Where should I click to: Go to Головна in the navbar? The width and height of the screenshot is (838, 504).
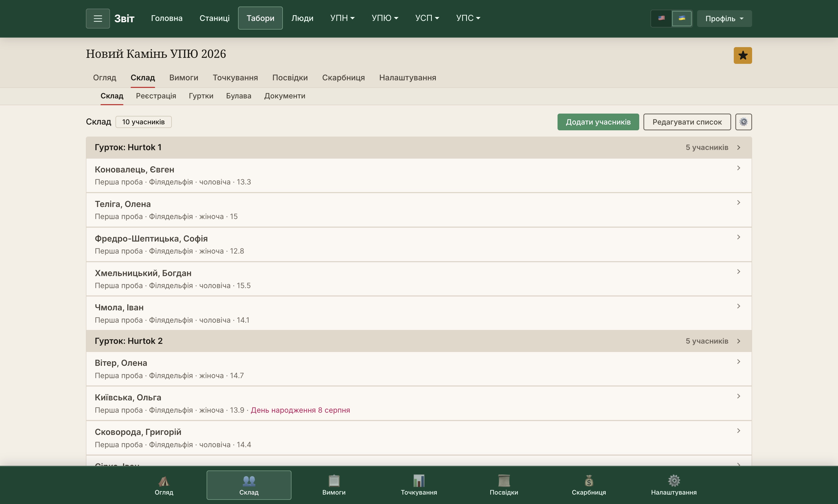[167, 18]
